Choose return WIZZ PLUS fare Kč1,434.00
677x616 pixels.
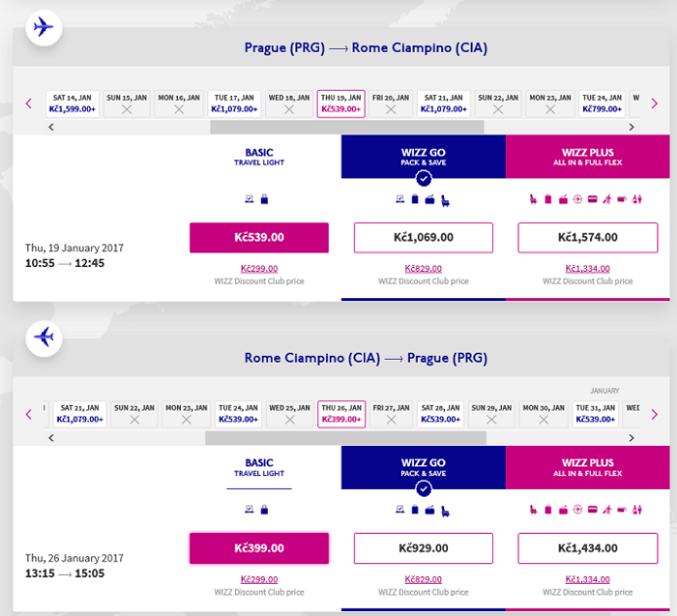pyautogui.click(x=588, y=549)
